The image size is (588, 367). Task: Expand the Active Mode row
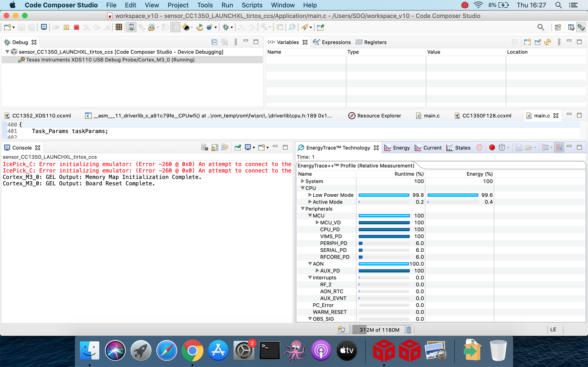pyautogui.click(x=310, y=202)
